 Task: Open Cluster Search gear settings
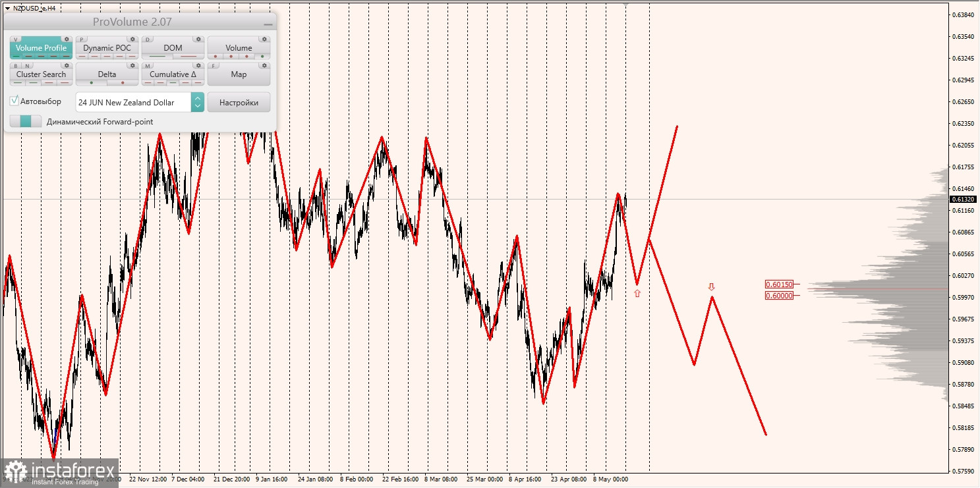pyautogui.click(x=67, y=65)
